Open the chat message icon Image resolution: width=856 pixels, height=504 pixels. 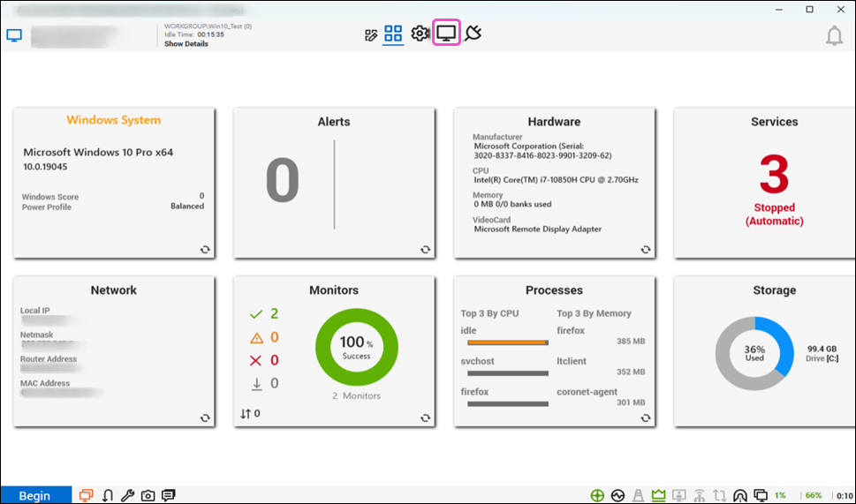169,495
